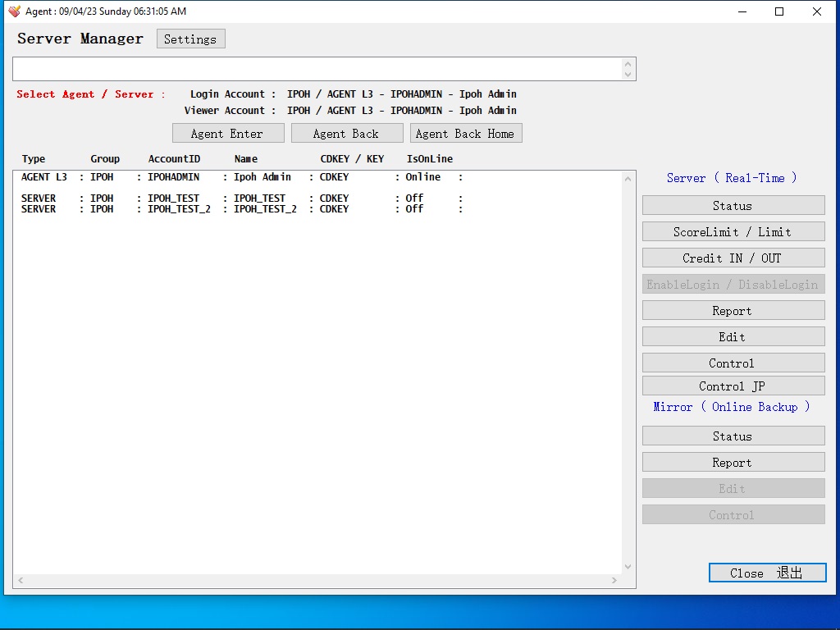
Task: Open the Server Report
Action: 733,311
